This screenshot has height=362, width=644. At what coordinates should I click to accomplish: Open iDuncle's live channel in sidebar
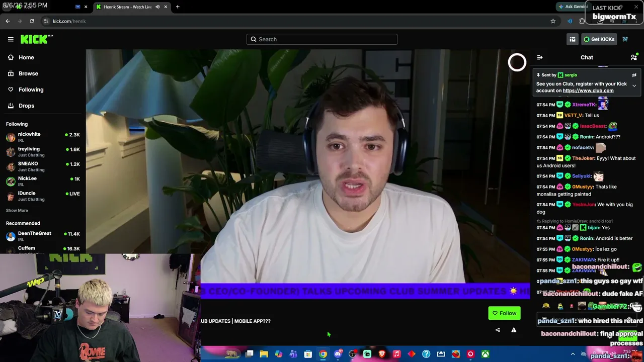pos(43,196)
